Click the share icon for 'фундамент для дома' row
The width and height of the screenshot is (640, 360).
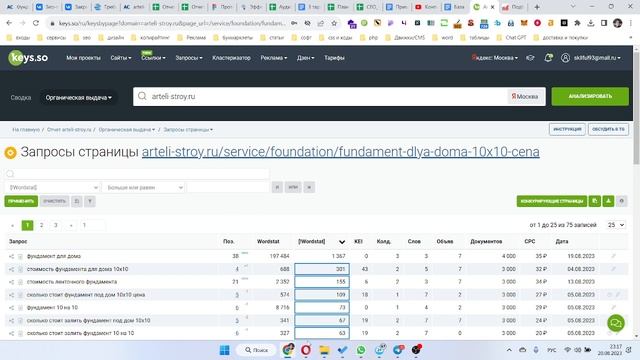point(11,256)
